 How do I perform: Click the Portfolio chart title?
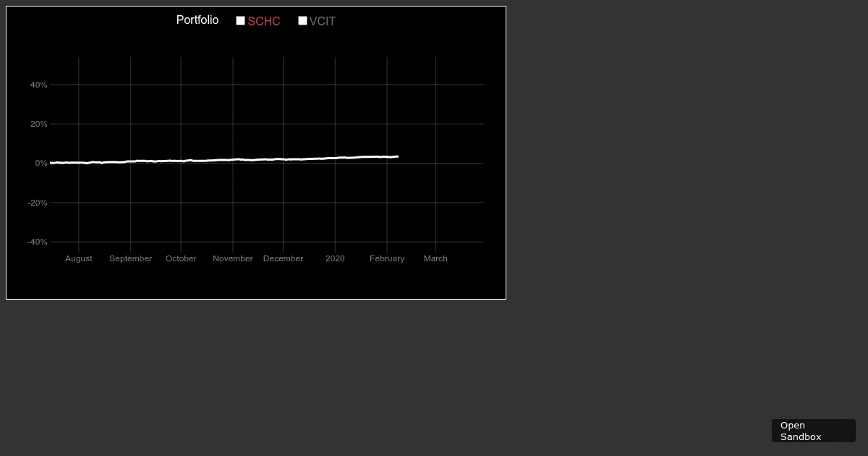click(x=197, y=20)
